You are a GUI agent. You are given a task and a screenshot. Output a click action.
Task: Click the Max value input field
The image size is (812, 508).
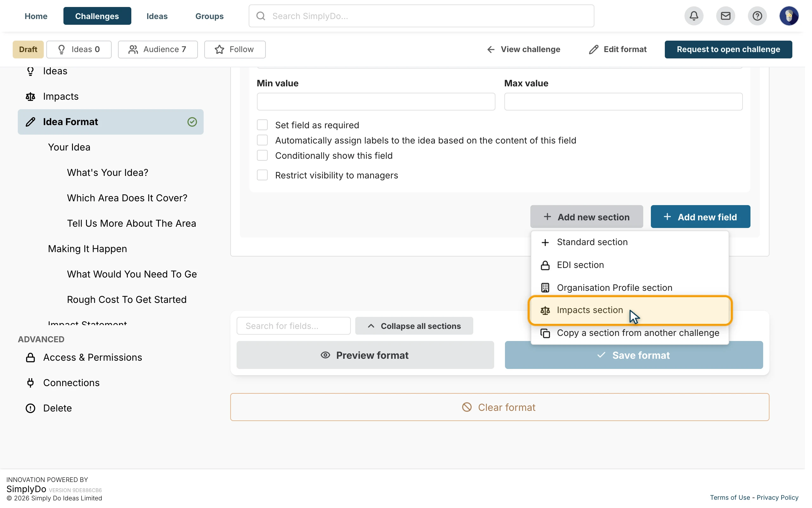point(623,102)
